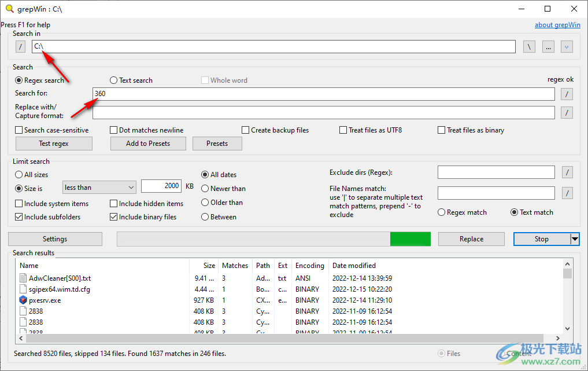588x371 pixels.
Task: Open Settings button
Action: [55, 239]
